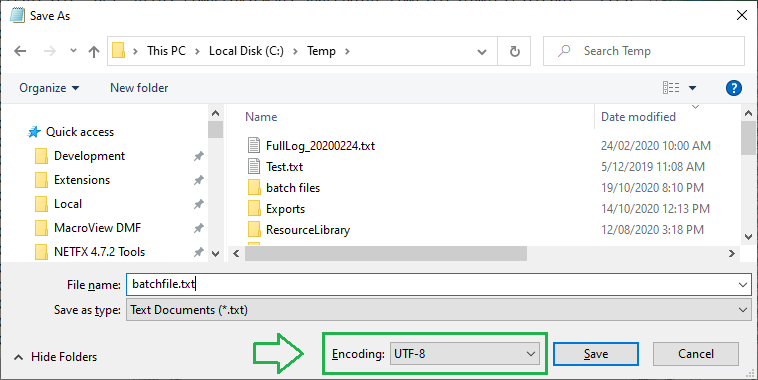Unpin Development from Quick access
The image size is (758, 380).
pyautogui.click(x=198, y=156)
